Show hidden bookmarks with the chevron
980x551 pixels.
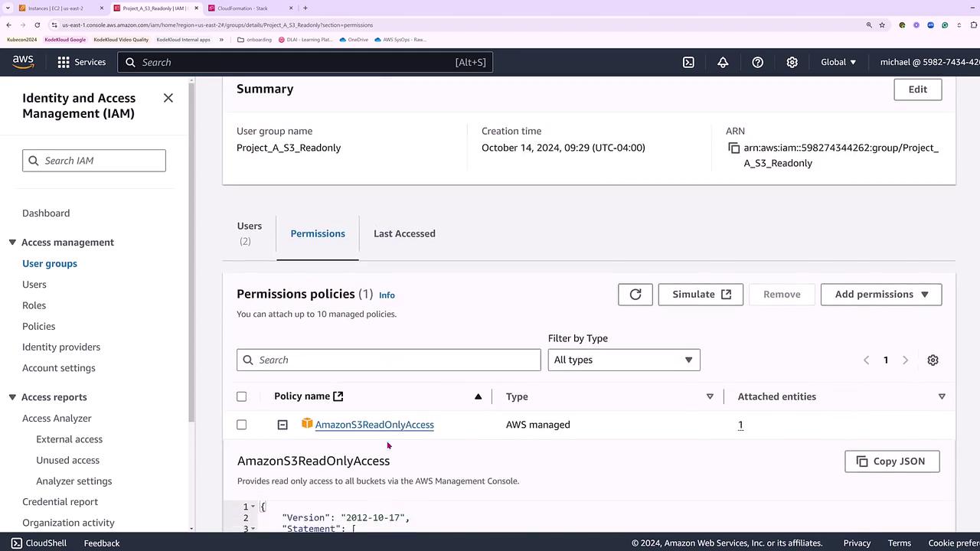[x=221, y=40]
